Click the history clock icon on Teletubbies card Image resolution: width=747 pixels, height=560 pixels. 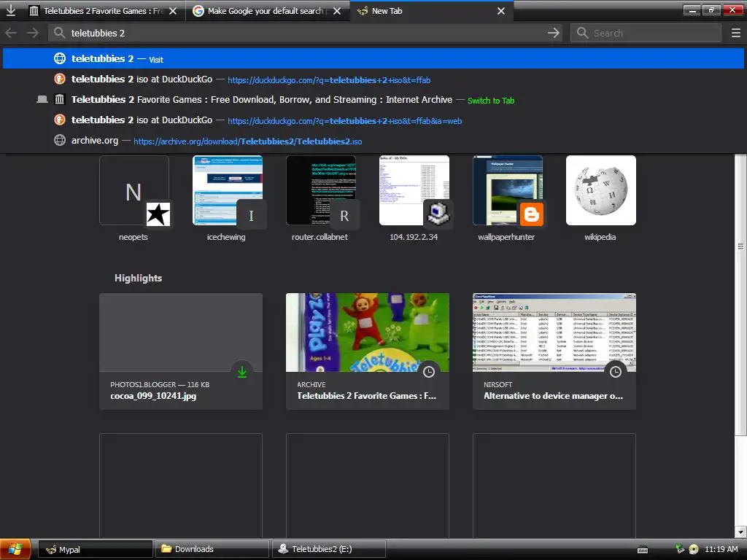pyautogui.click(x=429, y=371)
